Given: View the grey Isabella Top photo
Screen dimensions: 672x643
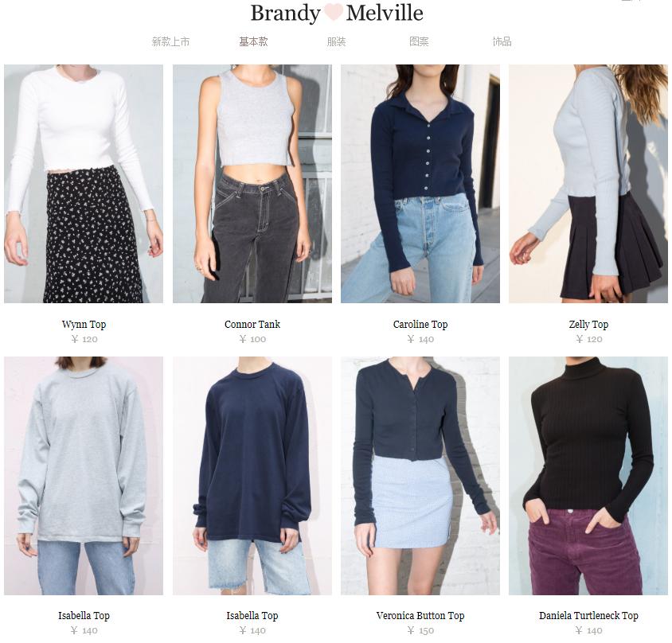Looking at the screenshot, I should coord(84,476).
